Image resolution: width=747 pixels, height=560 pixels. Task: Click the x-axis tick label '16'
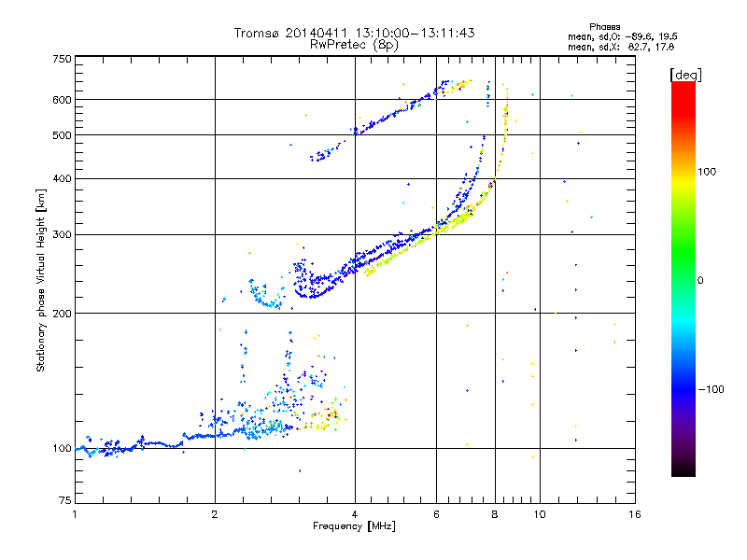[x=635, y=514]
